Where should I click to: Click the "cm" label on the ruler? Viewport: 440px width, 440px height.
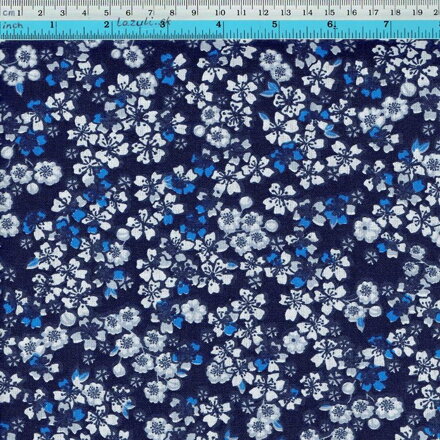tap(8, 13)
